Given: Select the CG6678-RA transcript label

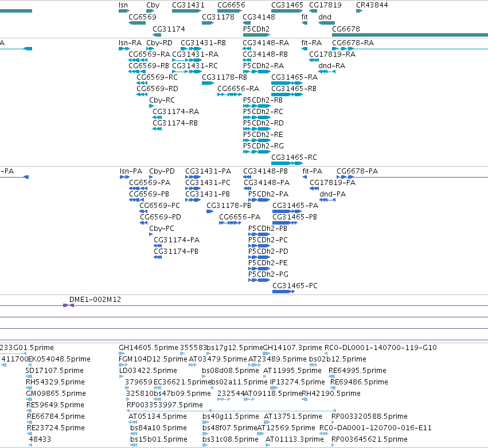Looking at the screenshot, I should [353, 42].
